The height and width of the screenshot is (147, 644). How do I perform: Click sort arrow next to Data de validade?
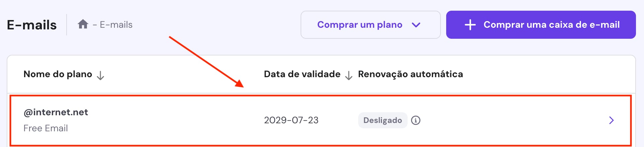pyautogui.click(x=348, y=76)
